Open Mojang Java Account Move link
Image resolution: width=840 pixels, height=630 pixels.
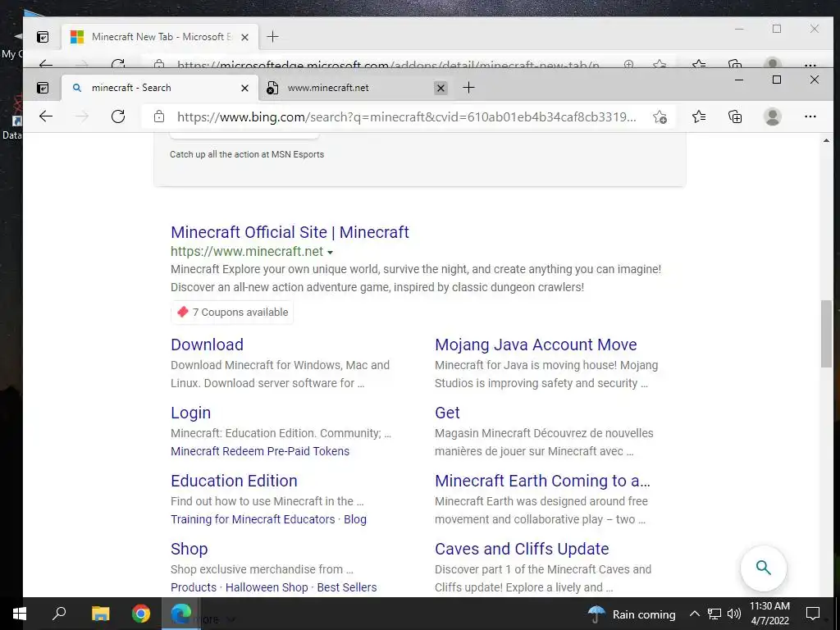click(x=536, y=345)
